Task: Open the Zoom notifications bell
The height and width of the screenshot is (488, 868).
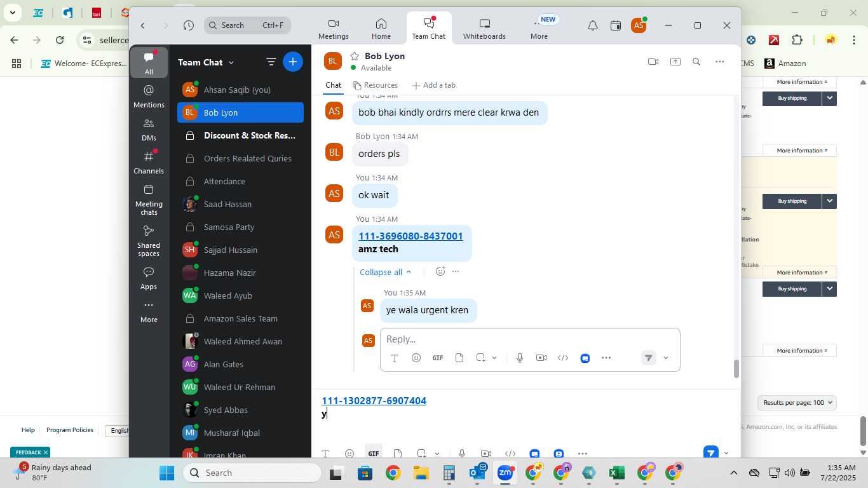Action: click(x=592, y=25)
